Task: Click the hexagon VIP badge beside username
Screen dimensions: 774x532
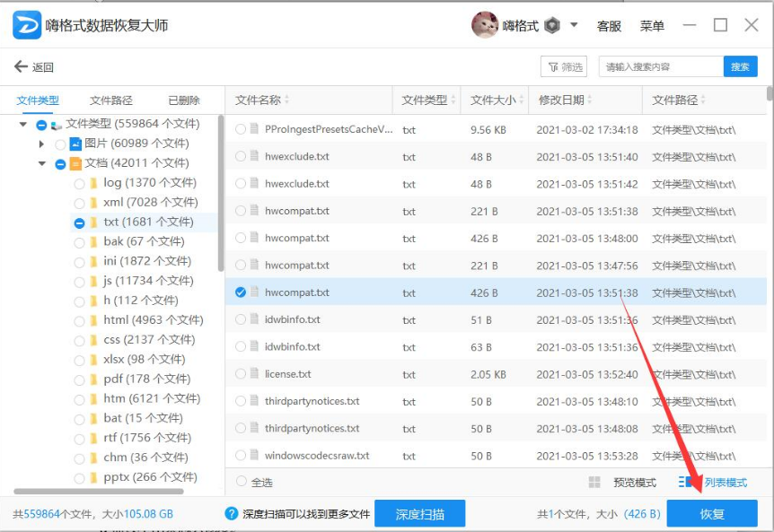Action: tap(553, 26)
